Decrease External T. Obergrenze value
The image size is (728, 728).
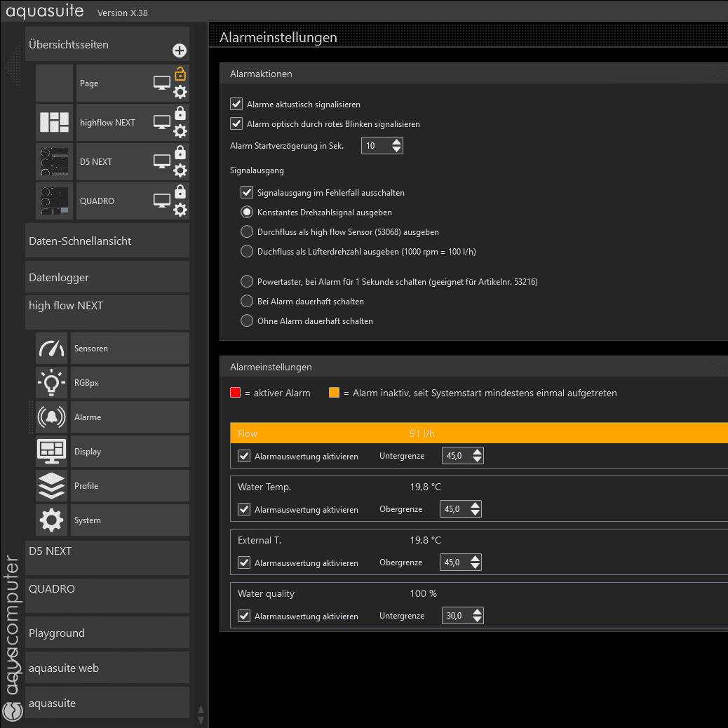475,566
